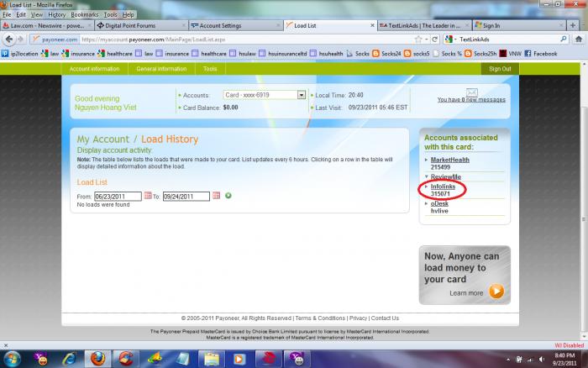This screenshot has height=368, width=588.
Task: Show hidden system tray icons arrow
Action: coord(508,360)
